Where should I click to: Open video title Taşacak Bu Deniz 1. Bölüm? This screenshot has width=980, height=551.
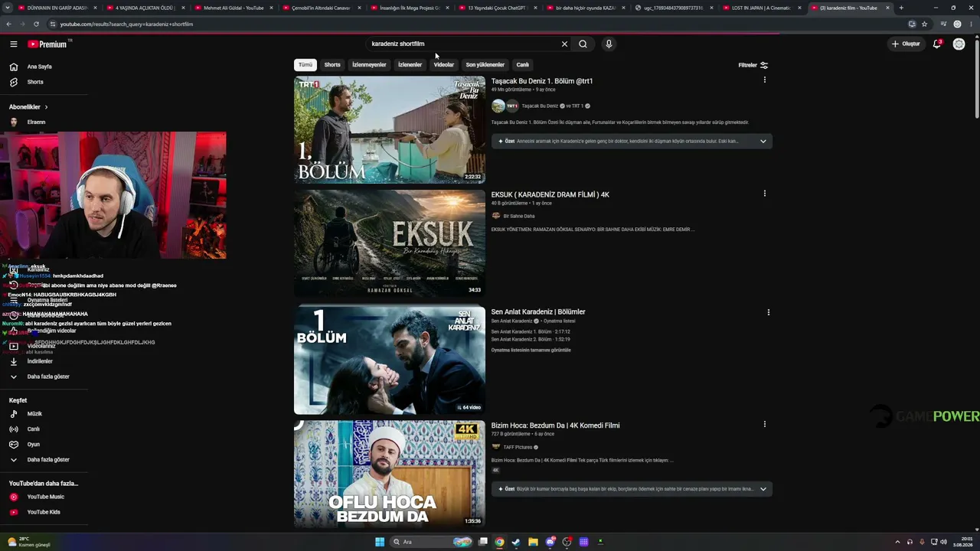[542, 81]
